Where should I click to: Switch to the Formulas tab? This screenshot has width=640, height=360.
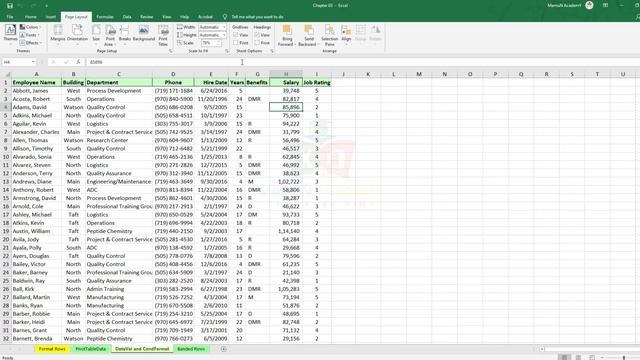click(105, 17)
